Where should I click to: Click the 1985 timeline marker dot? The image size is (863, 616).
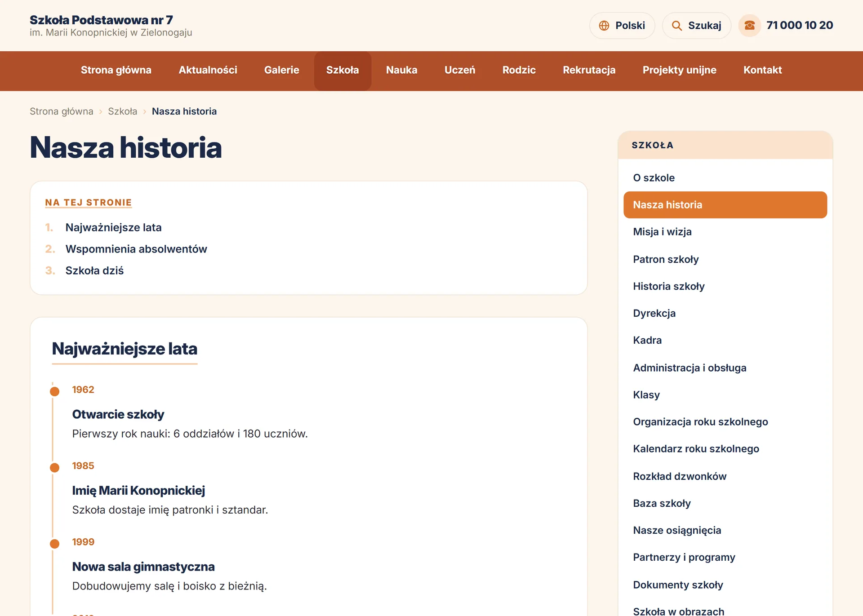[x=55, y=467]
